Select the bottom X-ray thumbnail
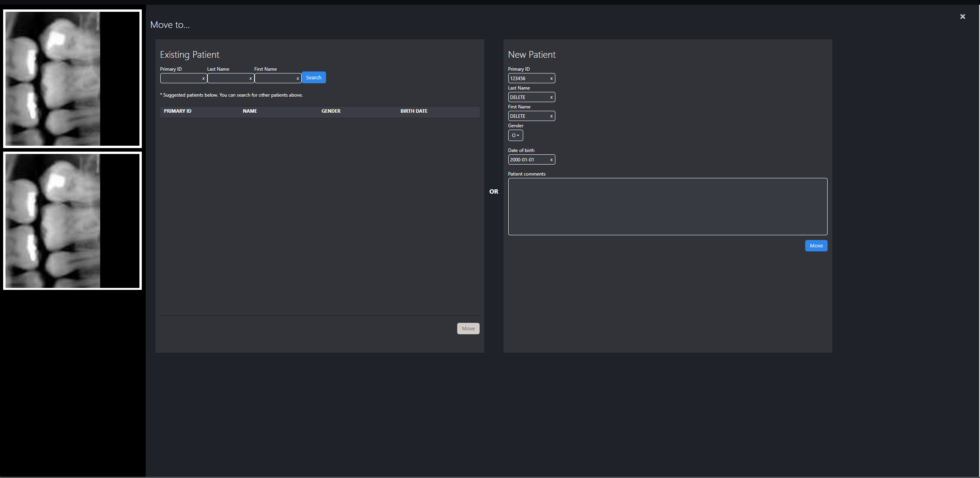Viewport: 980px width, 478px height. 72,221
